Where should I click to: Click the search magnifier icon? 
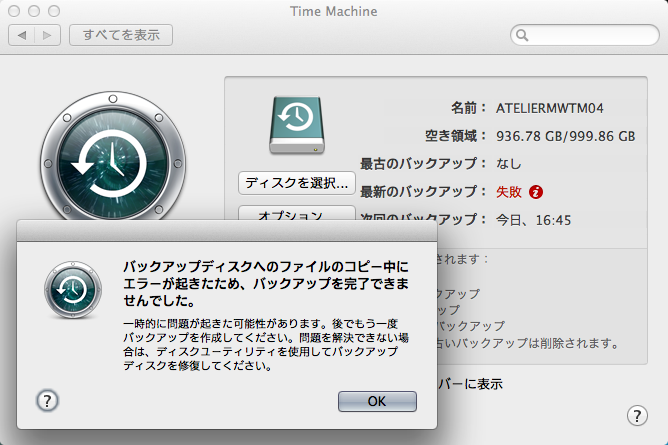522,35
